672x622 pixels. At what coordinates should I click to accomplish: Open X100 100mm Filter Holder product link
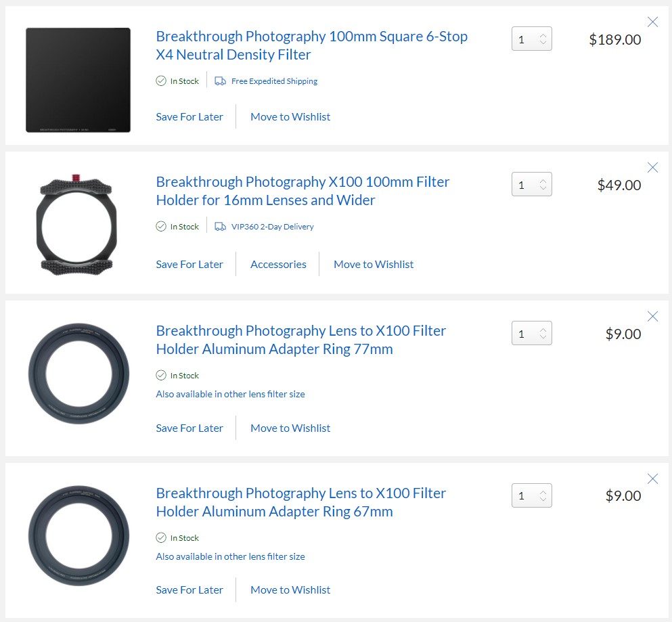click(303, 191)
